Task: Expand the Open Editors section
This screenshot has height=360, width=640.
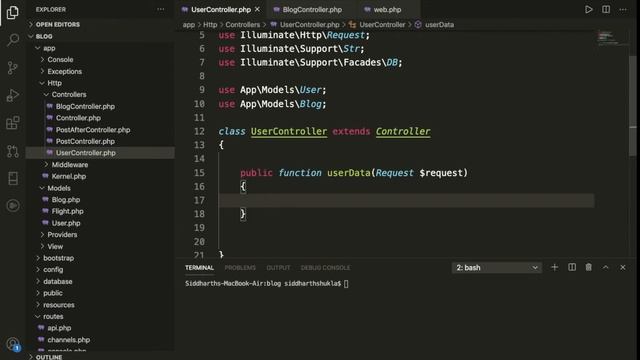Action: coord(100,24)
